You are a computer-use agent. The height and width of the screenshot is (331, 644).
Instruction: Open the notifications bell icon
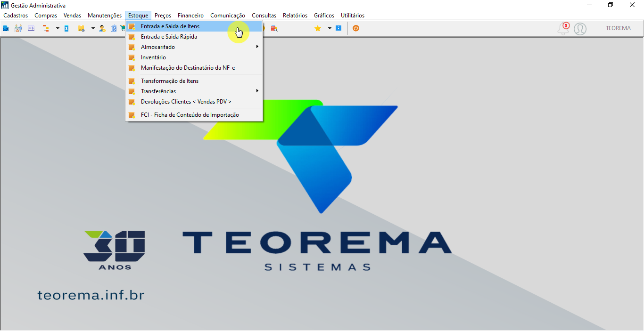pos(563,29)
